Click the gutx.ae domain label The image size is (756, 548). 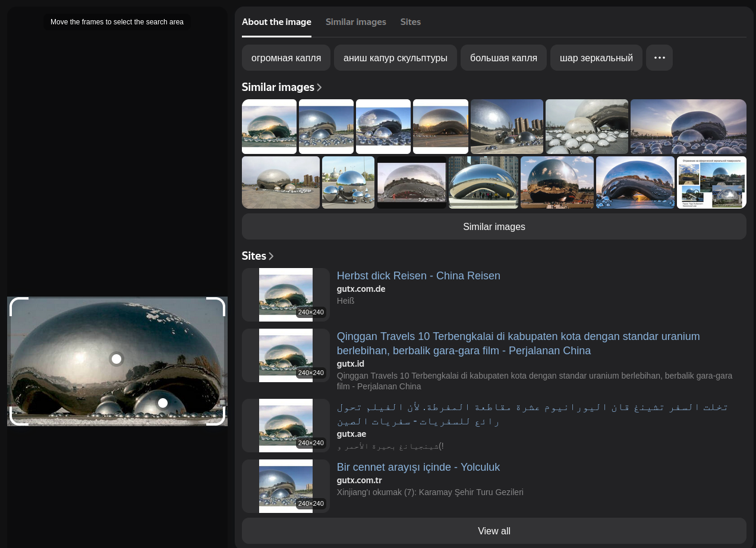click(351, 434)
